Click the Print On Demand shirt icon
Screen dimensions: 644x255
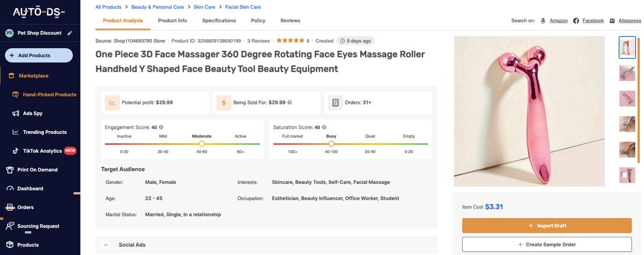pos(9,170)
